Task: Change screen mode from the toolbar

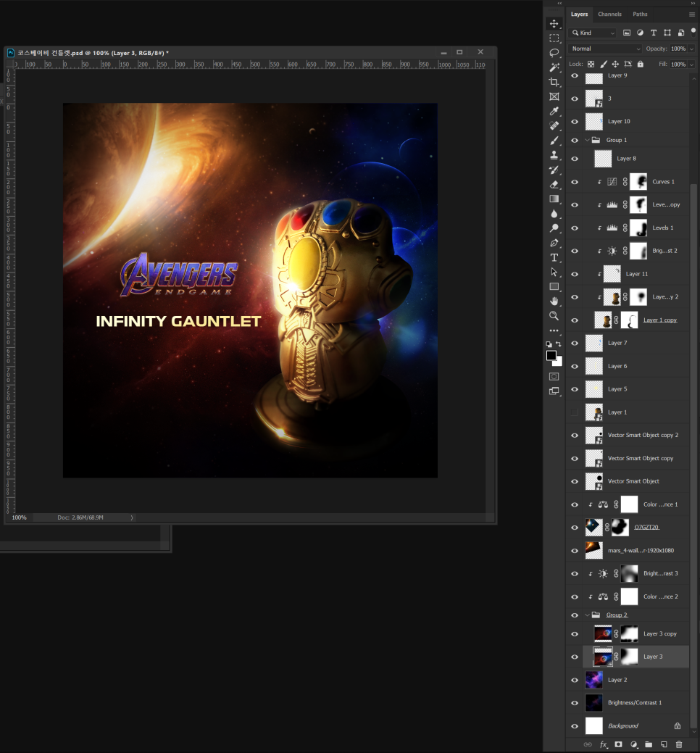Action: click(554, 391)
